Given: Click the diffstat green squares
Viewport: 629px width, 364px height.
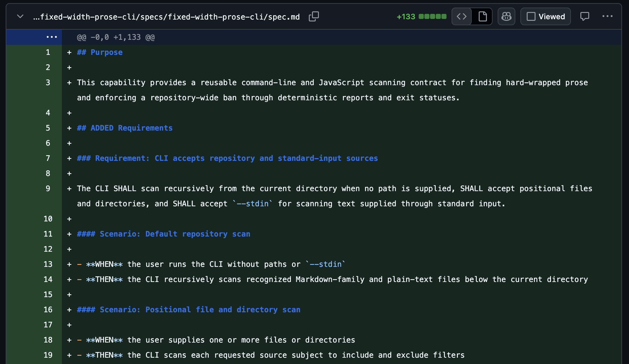Looking at the screenshot, I should point(433,16).
